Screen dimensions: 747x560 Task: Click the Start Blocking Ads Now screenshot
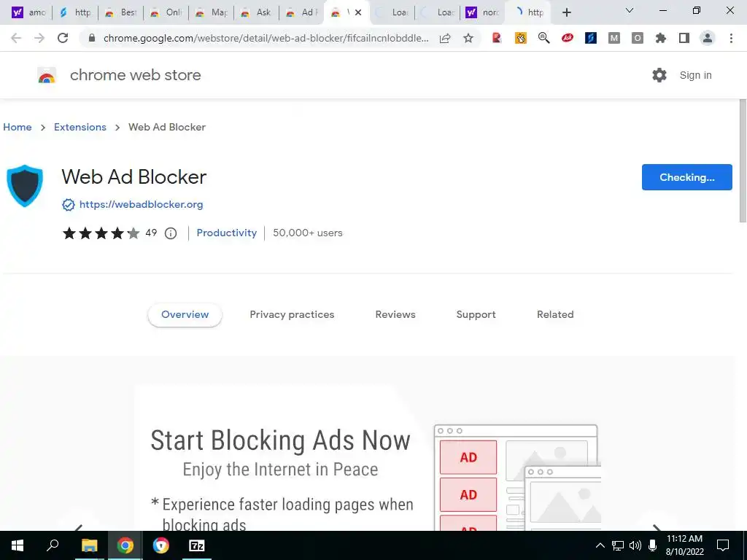pos(368,457)
